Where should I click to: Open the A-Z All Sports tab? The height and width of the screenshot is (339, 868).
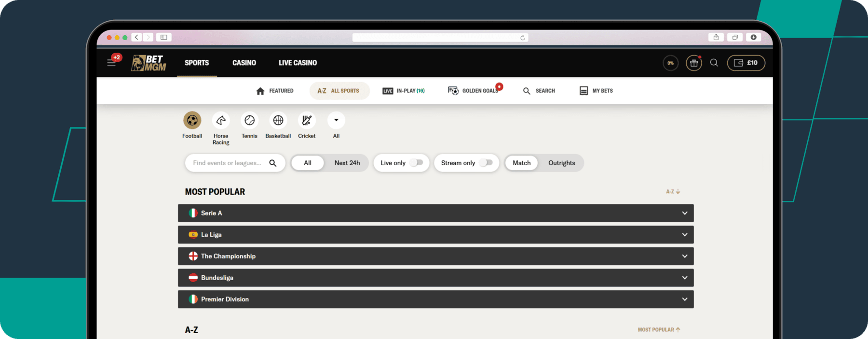[x=339, y=91]
